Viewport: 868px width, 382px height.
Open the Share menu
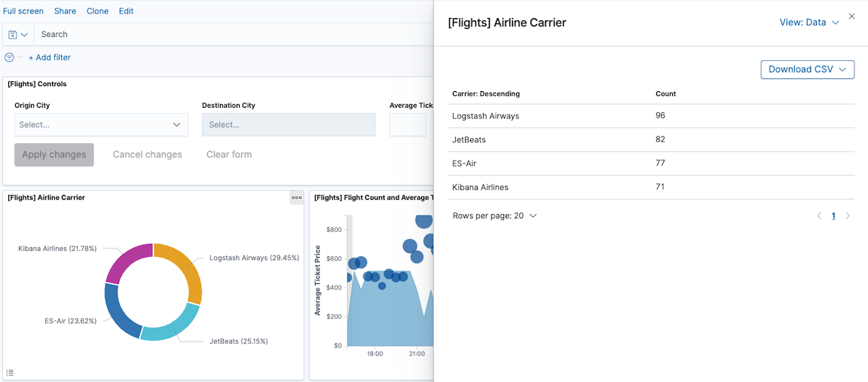pos(65,11)
